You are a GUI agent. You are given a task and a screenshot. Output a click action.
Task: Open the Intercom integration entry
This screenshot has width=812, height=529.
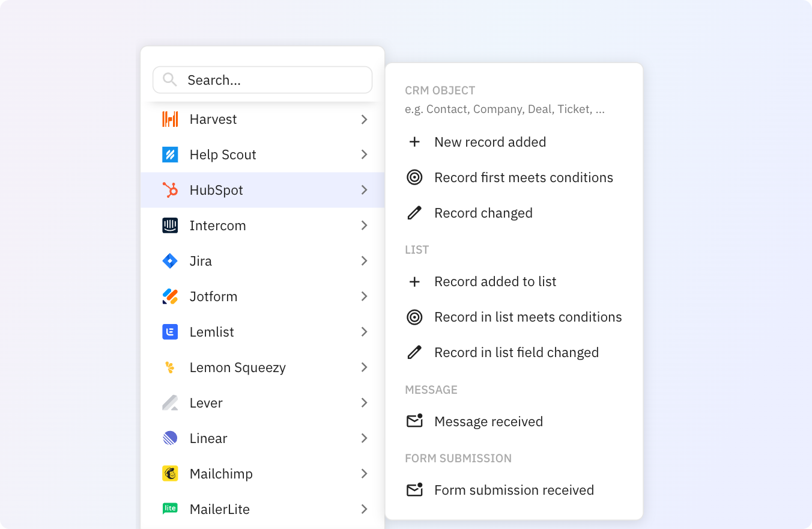[x=262, y=225]
